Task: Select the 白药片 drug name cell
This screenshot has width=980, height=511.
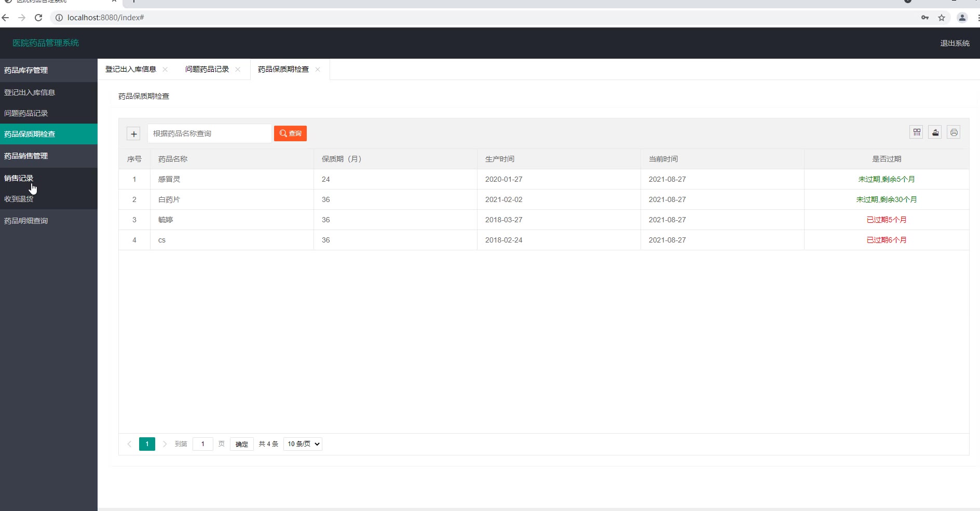Action: tap(232, 199)
